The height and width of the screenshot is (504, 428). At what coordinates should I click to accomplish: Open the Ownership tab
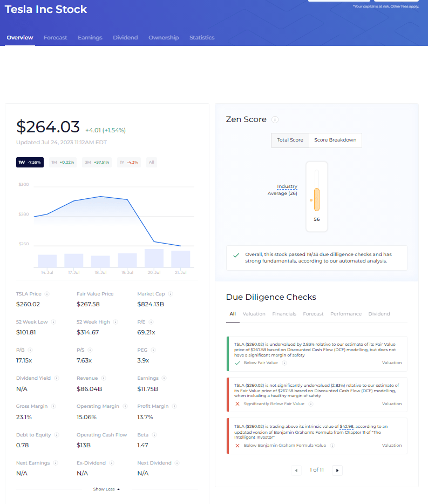pyautogui.click(x=164, y=38)
